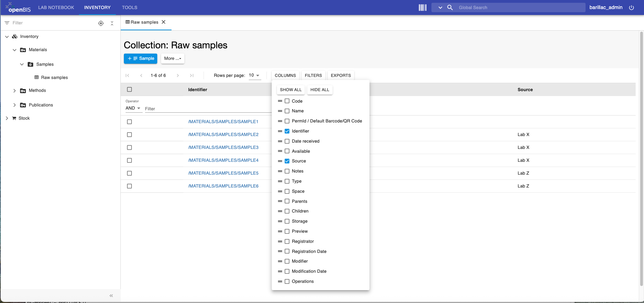Collapse the Materials tree node

(15, 50)
